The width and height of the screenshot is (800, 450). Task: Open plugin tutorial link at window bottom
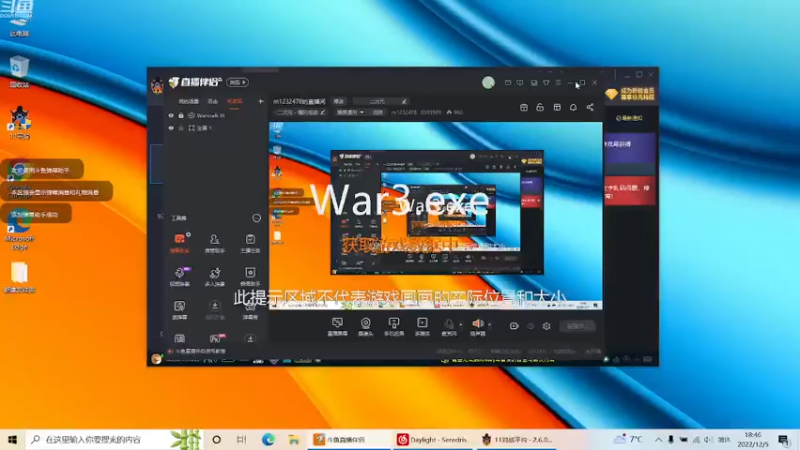pos(197,352)
